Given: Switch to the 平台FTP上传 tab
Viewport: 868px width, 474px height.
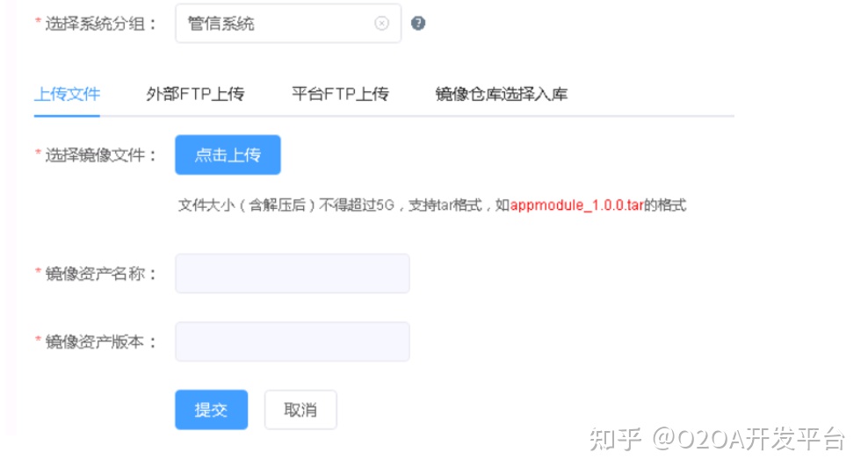Looking at the screenshot, I should tap(340, 94).
